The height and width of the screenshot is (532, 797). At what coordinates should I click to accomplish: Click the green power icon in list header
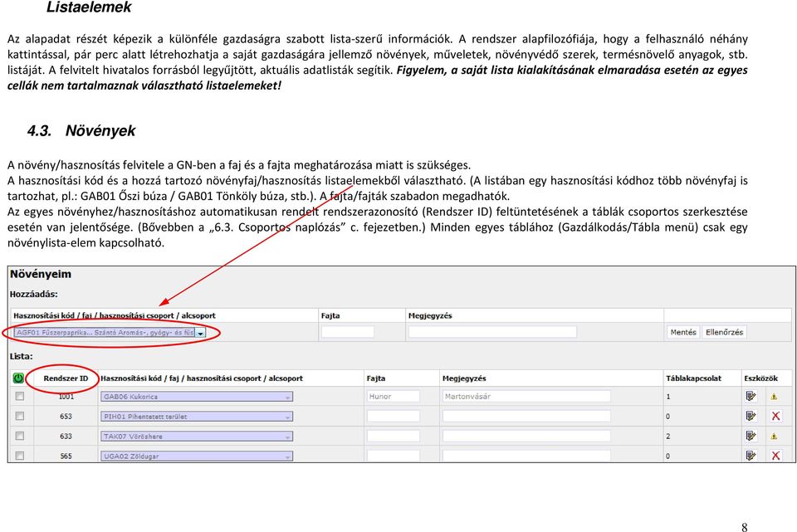coord(18,378)
